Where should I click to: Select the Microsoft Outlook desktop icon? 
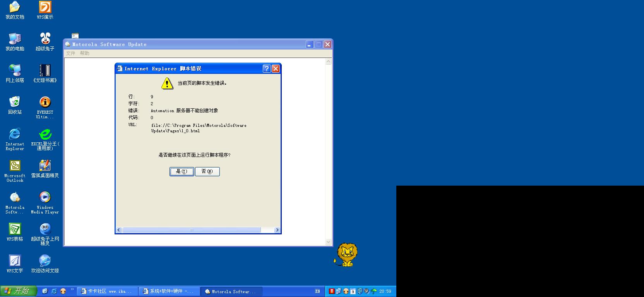click(15, 171)
